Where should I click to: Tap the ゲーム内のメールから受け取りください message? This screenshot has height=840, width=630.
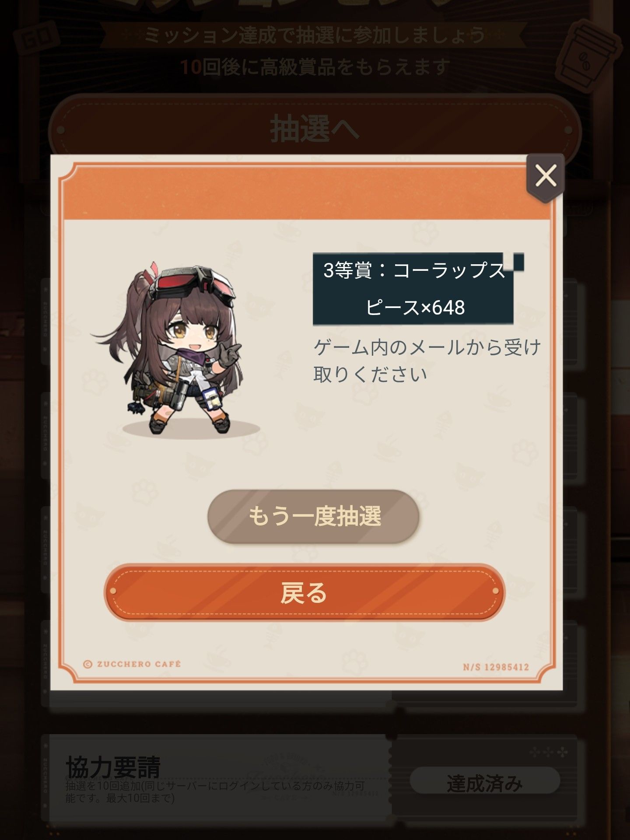[427, 360]
